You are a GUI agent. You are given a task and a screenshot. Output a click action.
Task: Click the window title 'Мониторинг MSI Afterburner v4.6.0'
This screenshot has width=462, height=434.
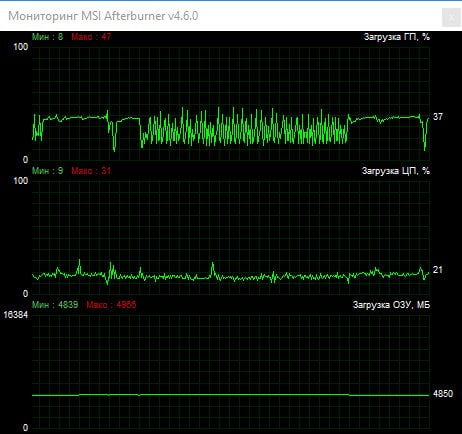pyautogui.click(x=103, y=16)
